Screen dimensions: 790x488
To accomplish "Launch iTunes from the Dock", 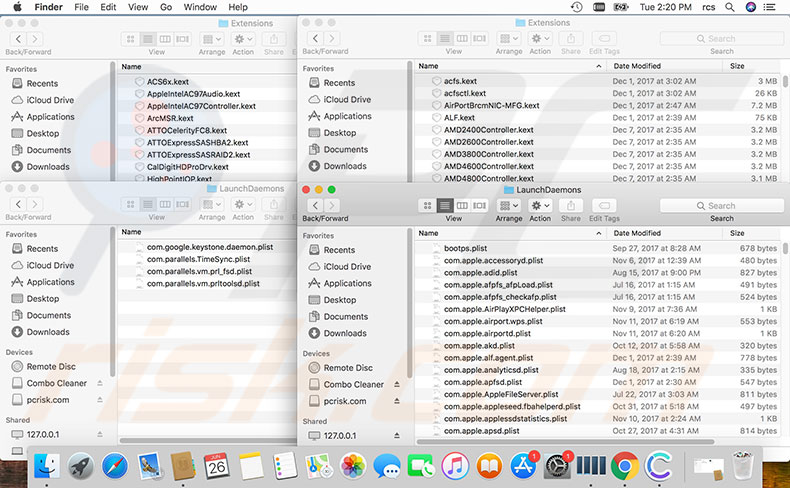I will pos(455,466).
